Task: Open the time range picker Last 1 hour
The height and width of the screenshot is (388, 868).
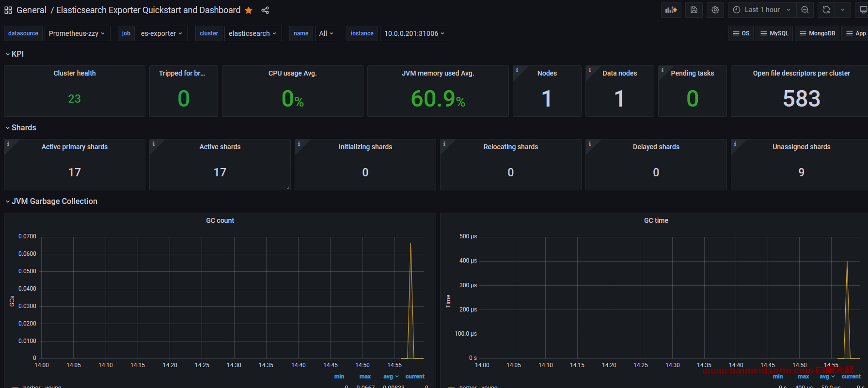Action: (761, 10)
